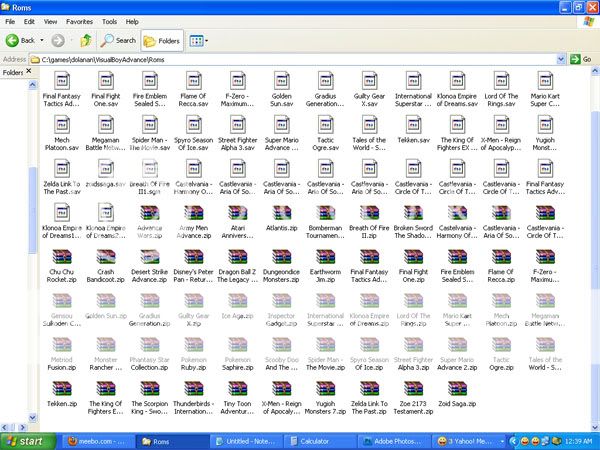
Task: Click Folders pane scroll up arrow
Action: point(33,85)
